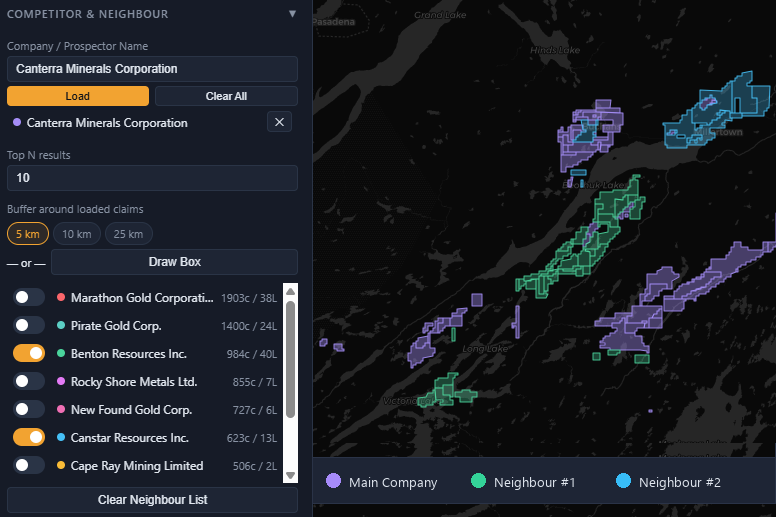Click the Canstar Resources Inc. name

point(130,438)
